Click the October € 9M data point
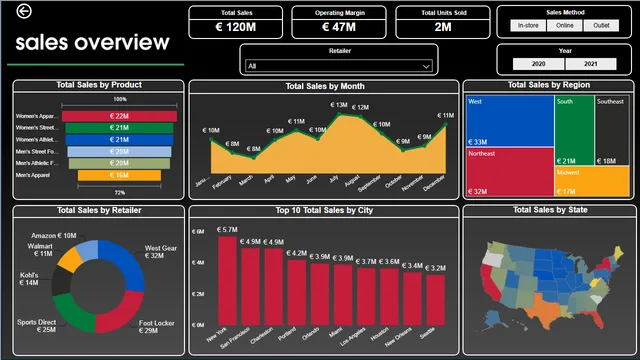 click(x=403, y=150)
